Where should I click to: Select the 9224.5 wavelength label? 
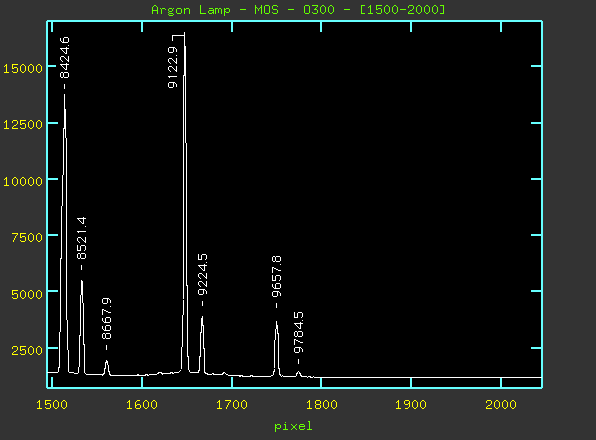click(x=203, y=274)
